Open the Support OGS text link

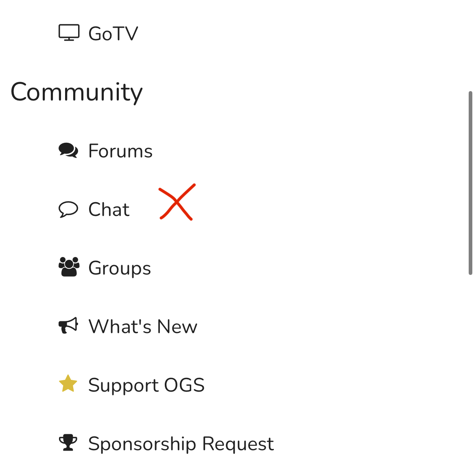pyautogui.click(x=146, y=385)
